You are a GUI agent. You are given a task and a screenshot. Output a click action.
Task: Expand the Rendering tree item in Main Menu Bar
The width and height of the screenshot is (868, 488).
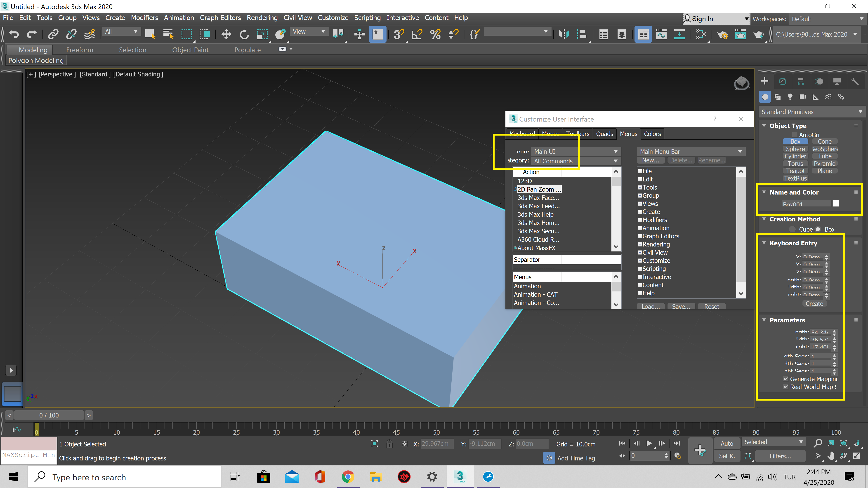tap(640, 244)
